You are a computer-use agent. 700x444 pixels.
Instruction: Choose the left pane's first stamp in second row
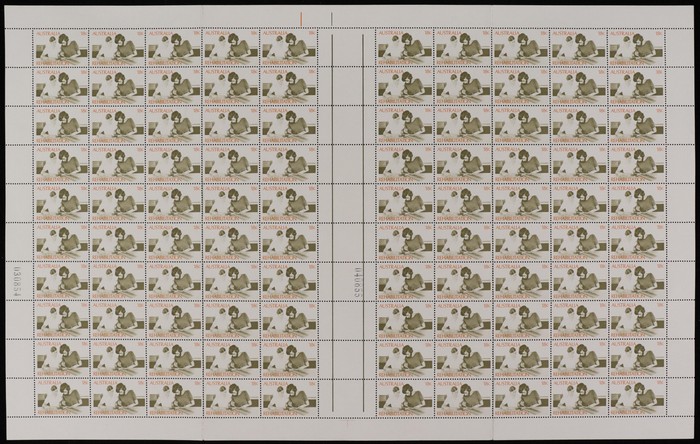coord(60,86)
